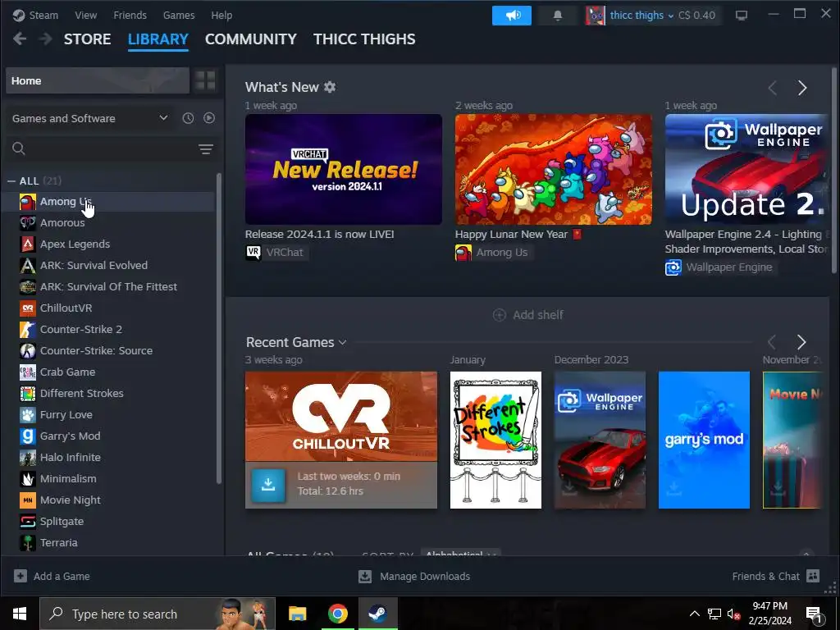Click Garry's Mod icon in library list
The height and width of the screenshot is (630, 840).
click(x=28, y=436)
